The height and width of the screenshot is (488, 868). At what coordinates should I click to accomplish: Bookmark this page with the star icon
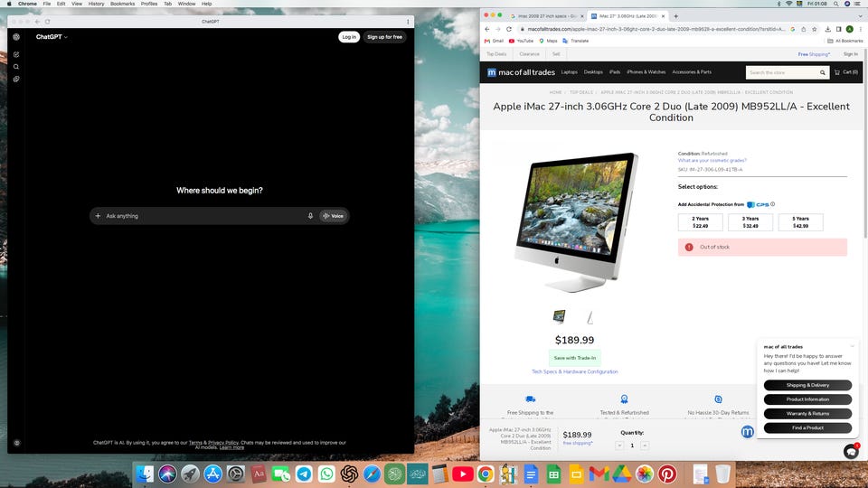click(815, 29)
